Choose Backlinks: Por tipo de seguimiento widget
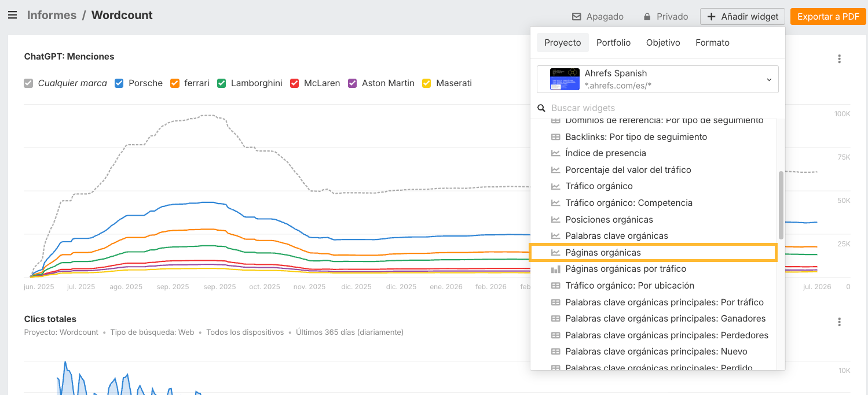 coord(653,137)
